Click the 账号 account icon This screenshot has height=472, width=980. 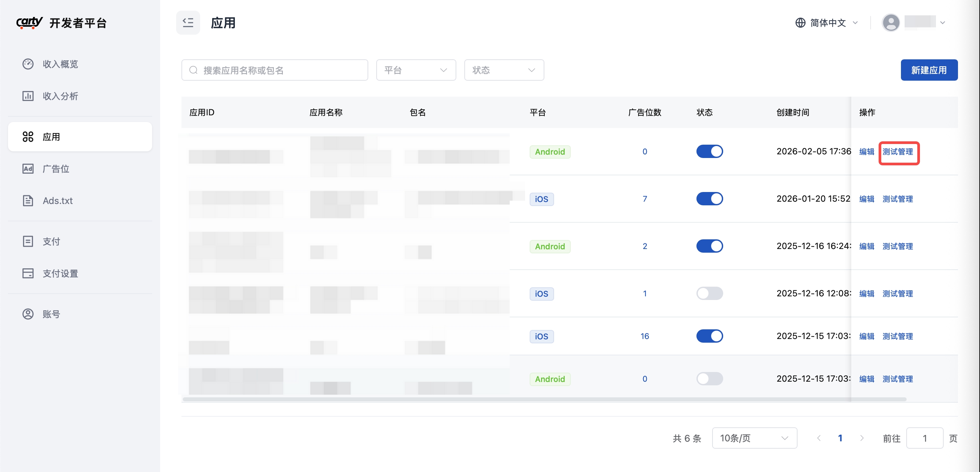pos(28,314)
